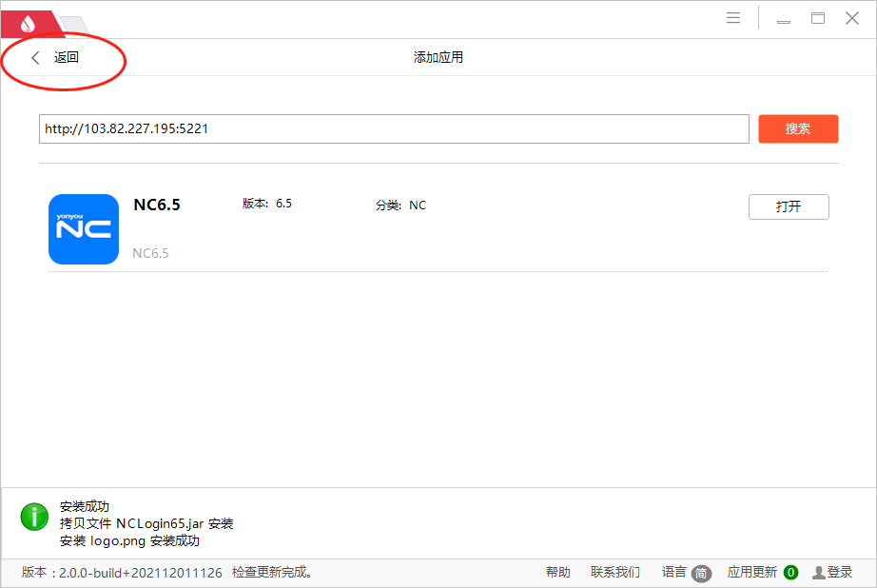Switch language via the 简 toggle icon
This screenshot has height=588, width=877.
(x=701, y=574)
